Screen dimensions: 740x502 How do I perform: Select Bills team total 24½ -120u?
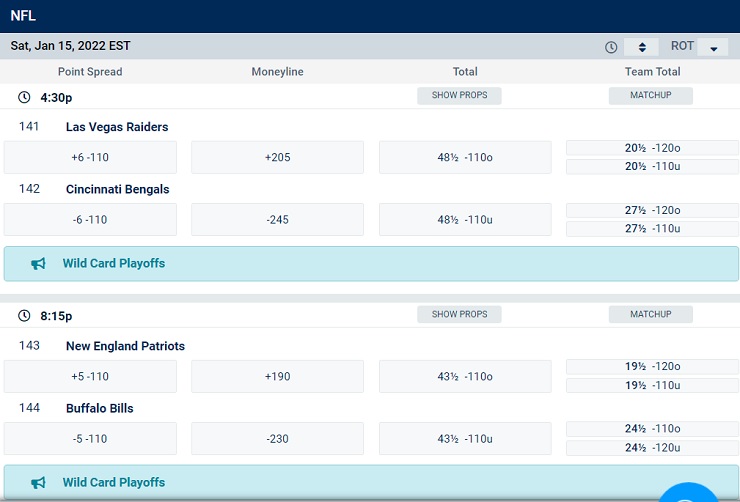point(652,448)
